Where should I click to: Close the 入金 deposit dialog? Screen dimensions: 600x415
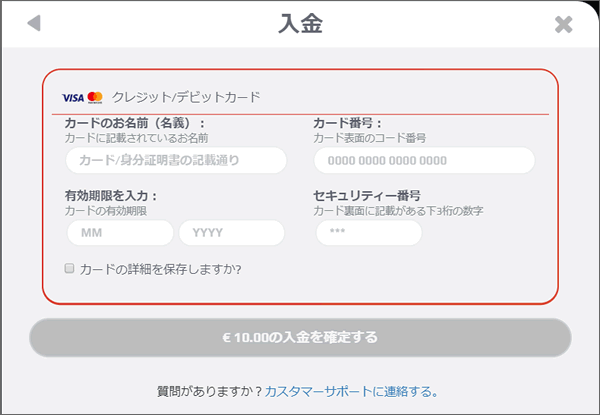tap(563, 24)
